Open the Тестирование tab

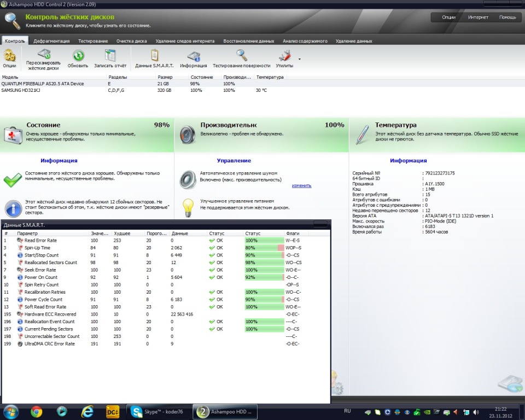click(93, 41)
